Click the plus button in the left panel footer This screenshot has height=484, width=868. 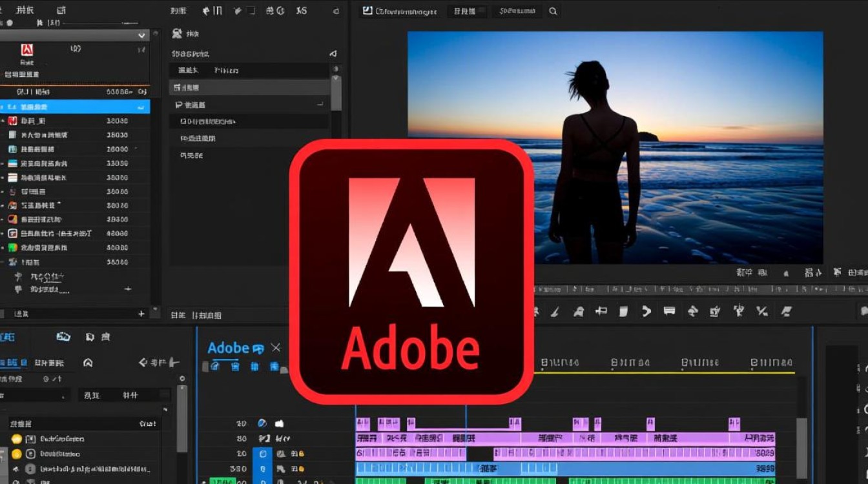141,314
